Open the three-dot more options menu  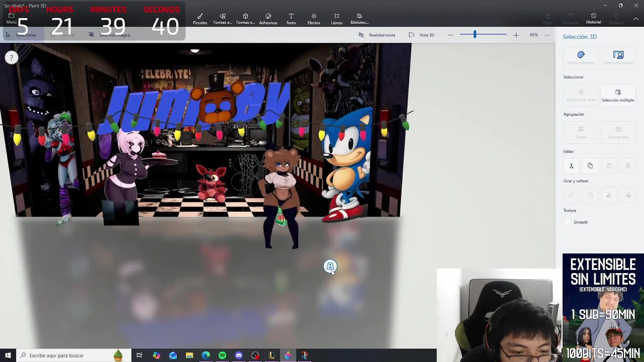(x=547, y=35)
